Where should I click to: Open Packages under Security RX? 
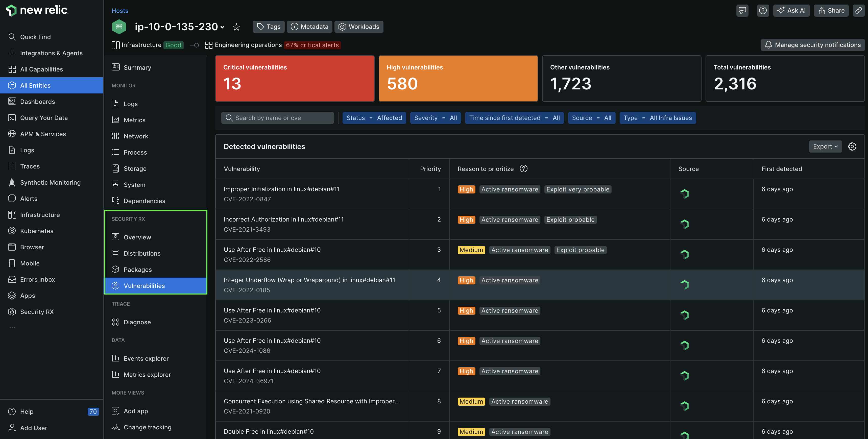pos(137,270)
